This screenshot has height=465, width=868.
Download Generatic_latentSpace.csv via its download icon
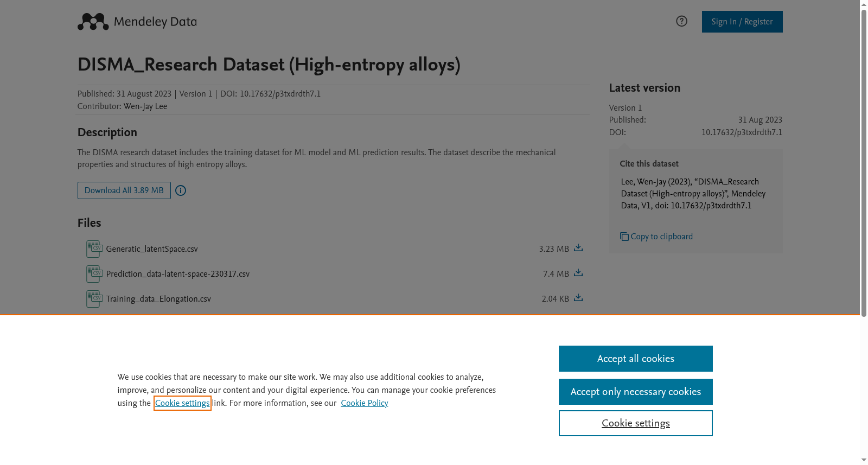point(578,248)
